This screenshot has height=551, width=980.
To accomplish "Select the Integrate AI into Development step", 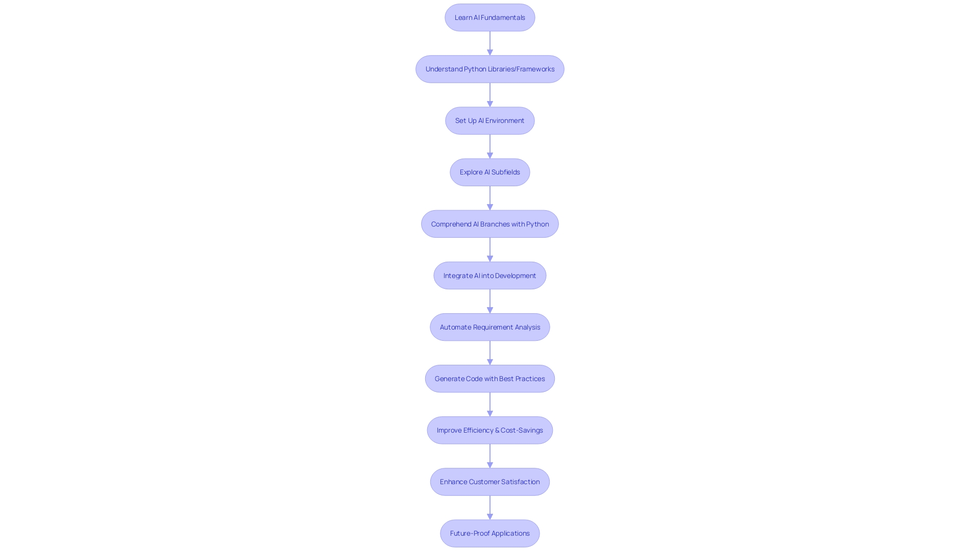I will 489,275.
